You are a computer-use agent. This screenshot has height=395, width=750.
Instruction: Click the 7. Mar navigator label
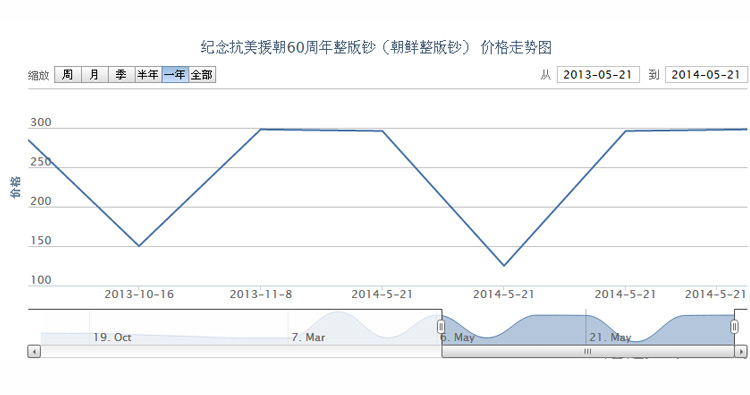coord(309,337)
